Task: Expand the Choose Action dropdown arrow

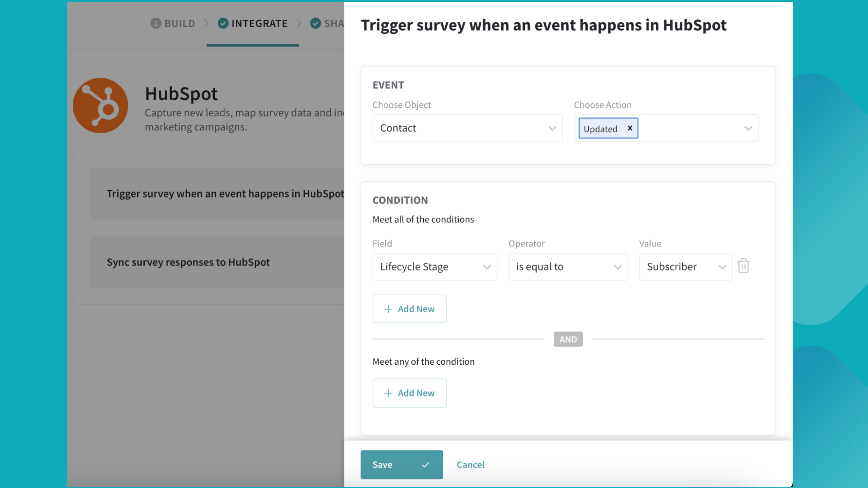Action: coord(748,128)
